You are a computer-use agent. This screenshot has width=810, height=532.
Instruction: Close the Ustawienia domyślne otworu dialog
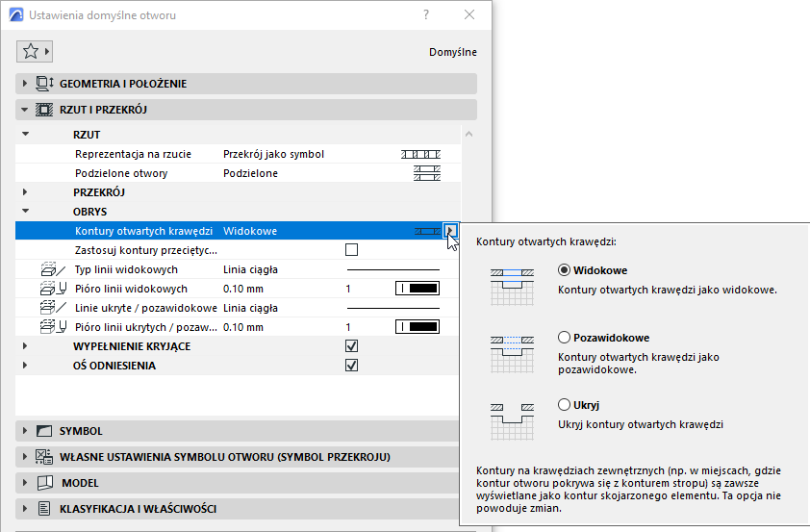[x=469, y=15]
